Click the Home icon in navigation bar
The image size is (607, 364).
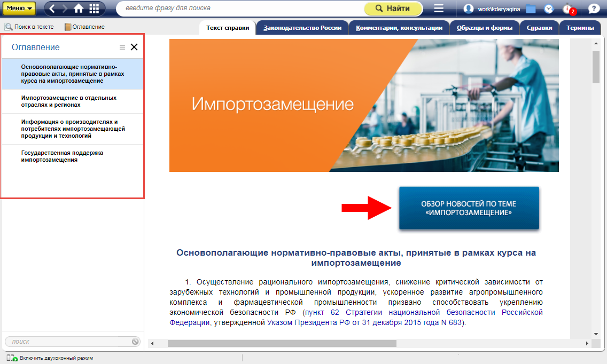[79, 9]
